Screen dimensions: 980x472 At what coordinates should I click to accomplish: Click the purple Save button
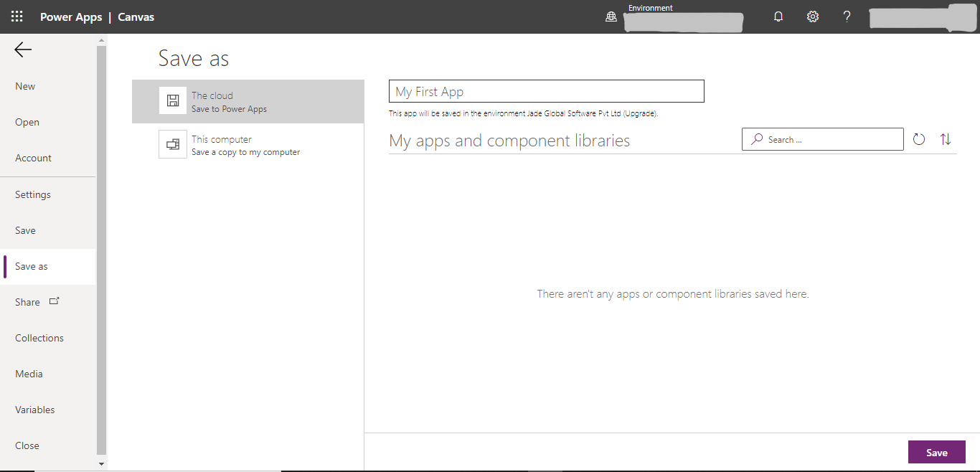tap(936, 453)
